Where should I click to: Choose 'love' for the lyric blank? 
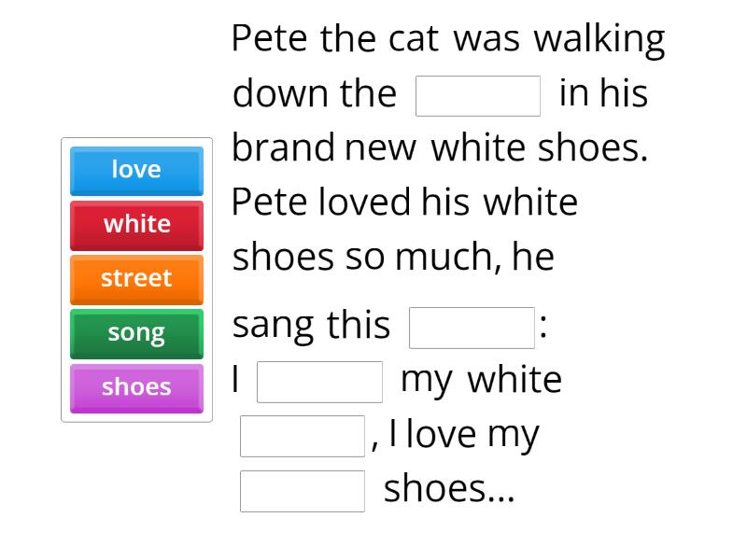click(136, 169)
